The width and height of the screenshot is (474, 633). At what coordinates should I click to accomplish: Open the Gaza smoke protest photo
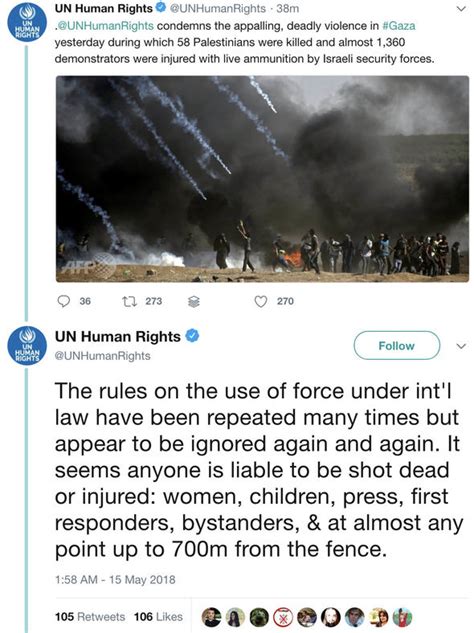[x=262, y=179]
